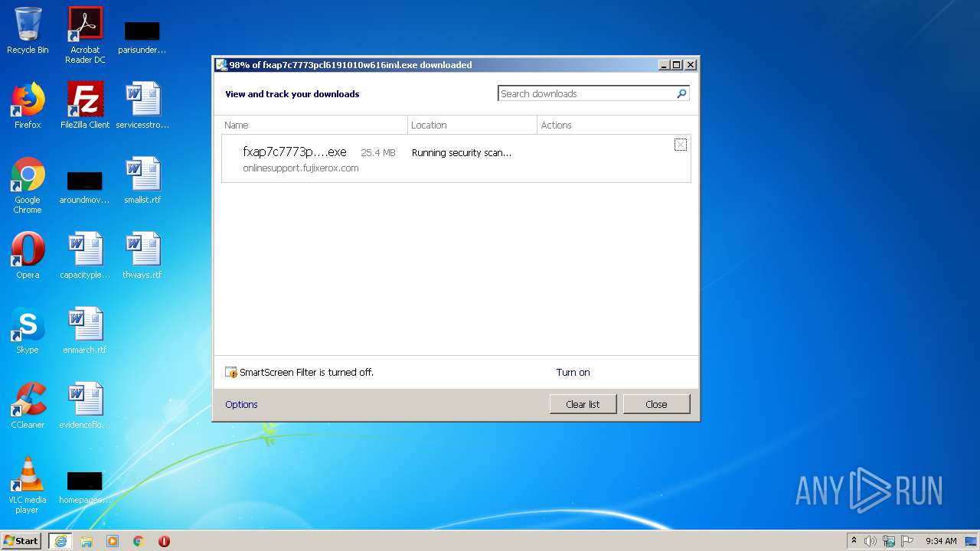Click show desktop button in tray
This screenshot has height=551, width=980.
pyautogui.click(x=971, y=541)
